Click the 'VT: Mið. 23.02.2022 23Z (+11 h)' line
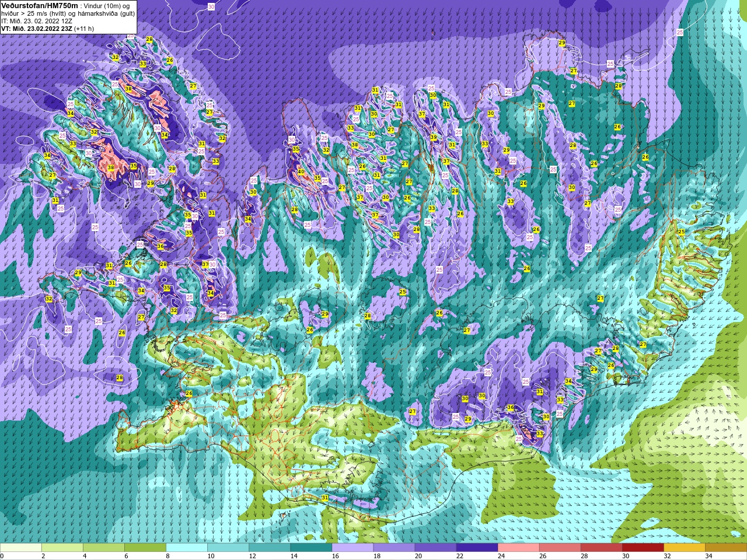Screen dimensions: 747x560 click(47, 28)
